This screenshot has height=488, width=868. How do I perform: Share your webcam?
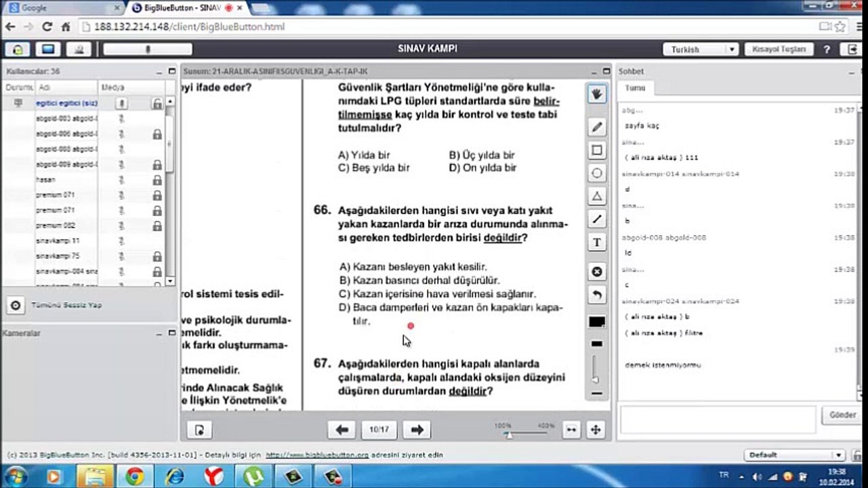click(80, 49)
